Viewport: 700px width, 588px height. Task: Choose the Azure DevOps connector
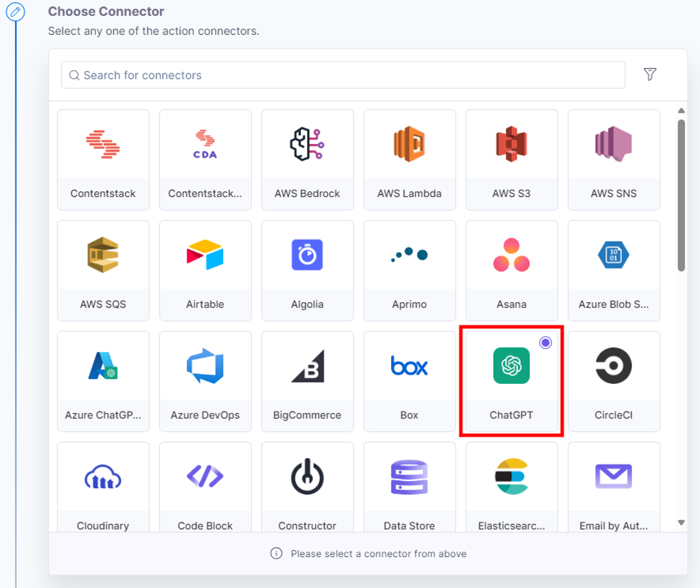point(205,381)
